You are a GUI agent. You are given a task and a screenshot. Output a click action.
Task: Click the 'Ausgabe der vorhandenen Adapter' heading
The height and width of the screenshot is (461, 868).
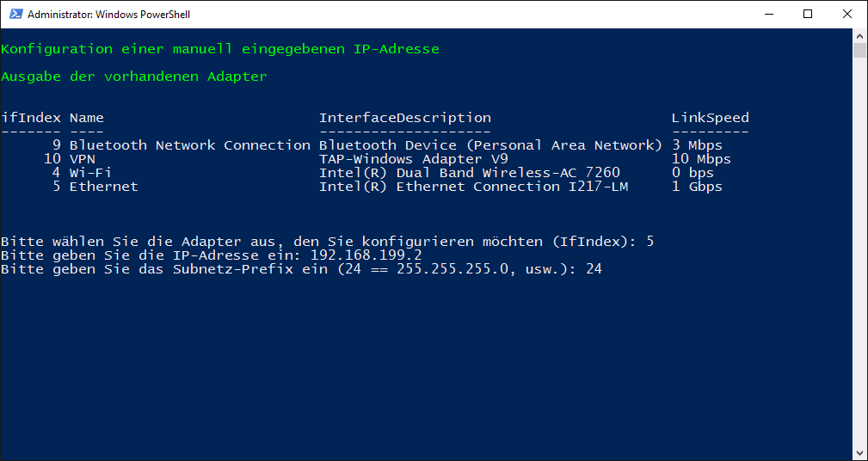pos(134,77)
